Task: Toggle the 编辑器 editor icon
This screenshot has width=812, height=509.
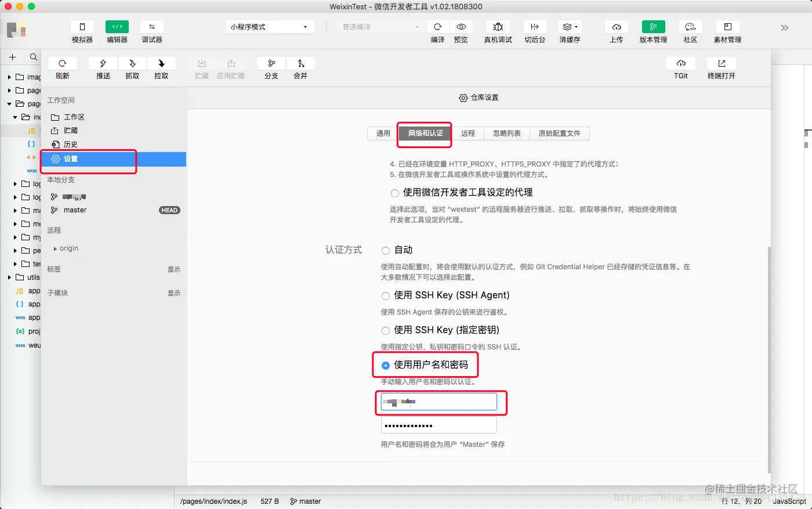Action: (x=117, y=27)
